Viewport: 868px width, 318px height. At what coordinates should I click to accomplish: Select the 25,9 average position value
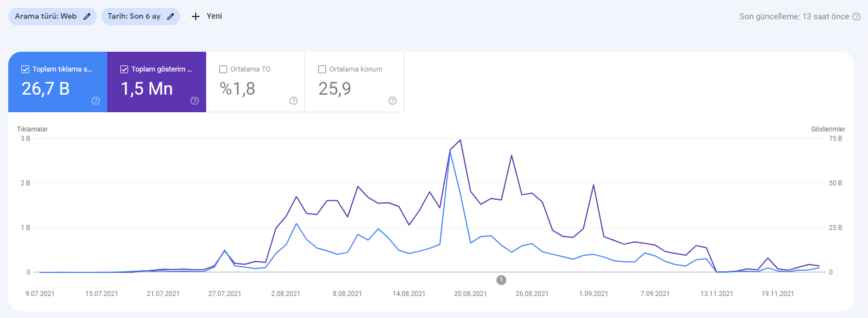click(335, 89)
